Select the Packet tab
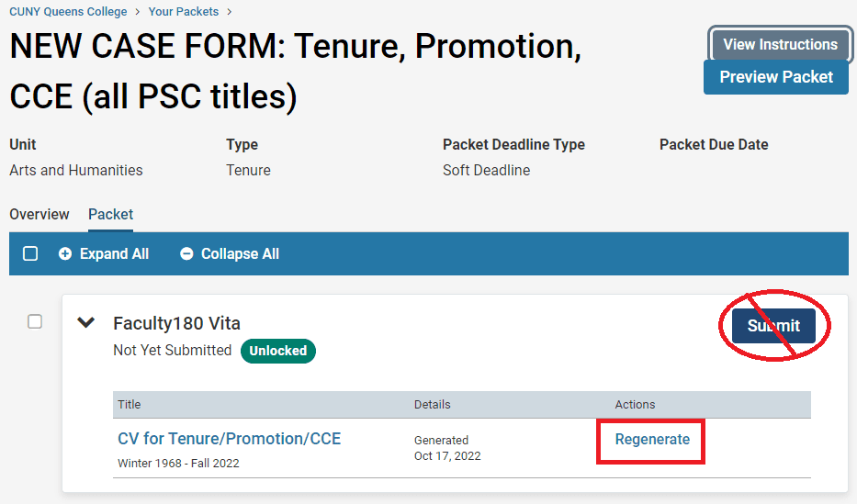Image resolution: width=857 pixels, height=504 pixels. coord(110,214)
